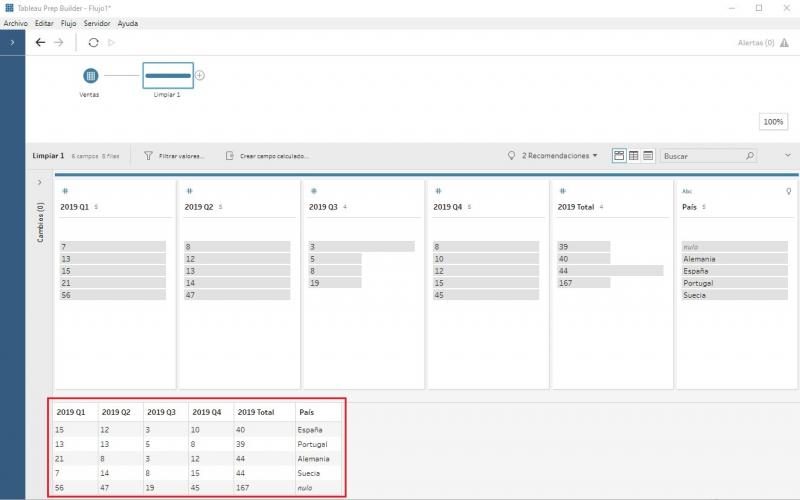
Task: Open the 2 Recomendaciones dropdown
Action: click(x=553, y=156)
